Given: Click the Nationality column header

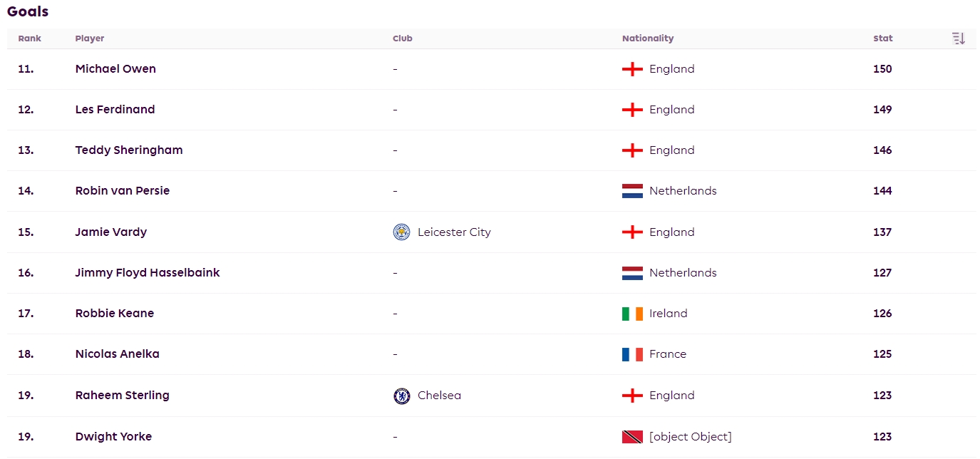Looking at the screenshot, I should pos(648,38).
